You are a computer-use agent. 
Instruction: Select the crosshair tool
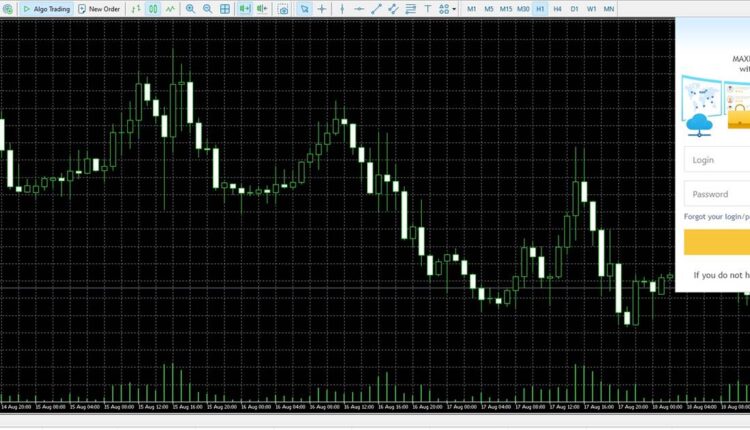point(321,9)
